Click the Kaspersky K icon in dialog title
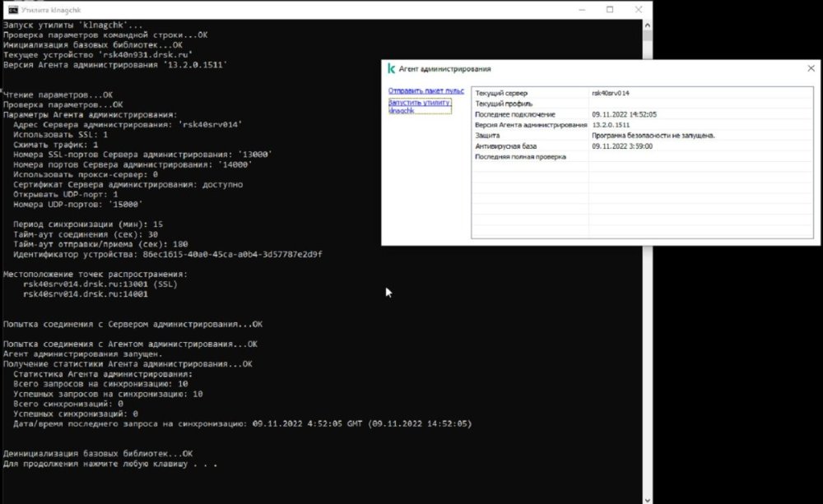This screenshot has height=504, width=823. tap(391, 68)
